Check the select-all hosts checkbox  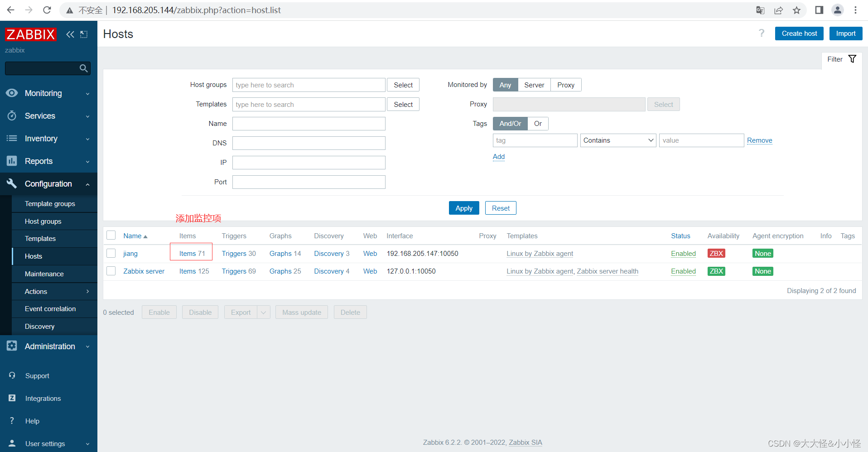111,235
